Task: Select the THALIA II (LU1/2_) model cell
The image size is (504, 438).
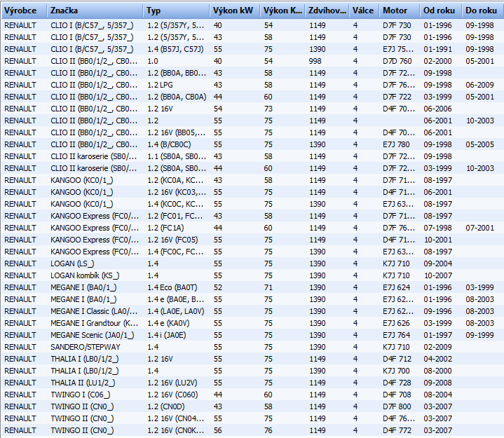Action: pyautogui.click(x=83, y=382)
